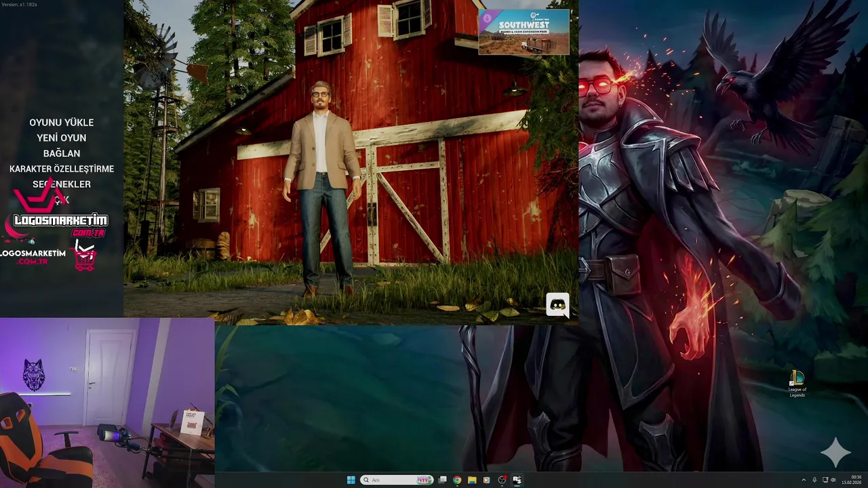Open the orange media app taskbar icon
868x488 pixels.
click(x=486, y=480)
